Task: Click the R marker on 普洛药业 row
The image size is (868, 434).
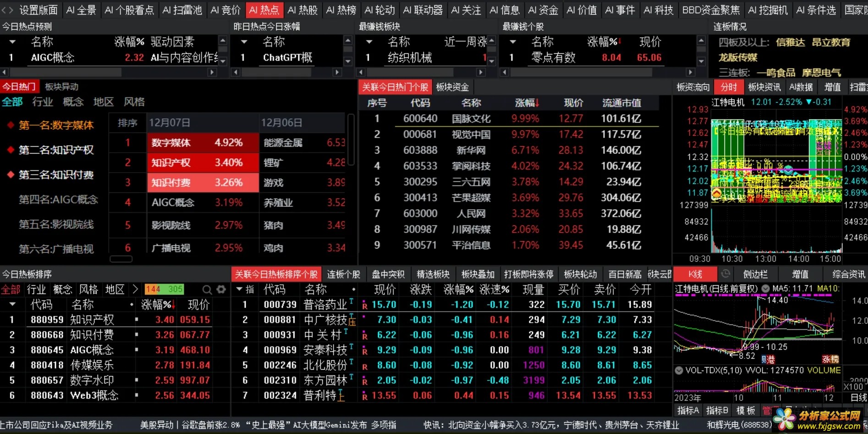Action: coord(365,306)
